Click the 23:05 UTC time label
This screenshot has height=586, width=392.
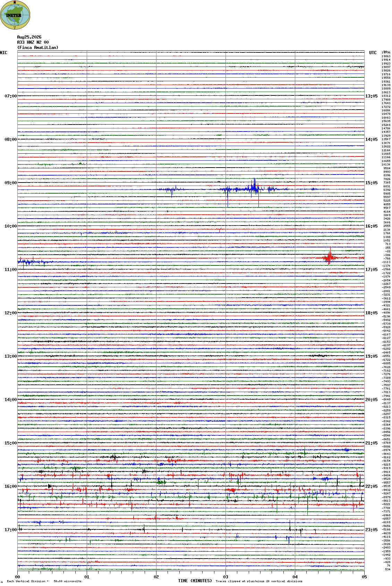click(x=372, y=530)
